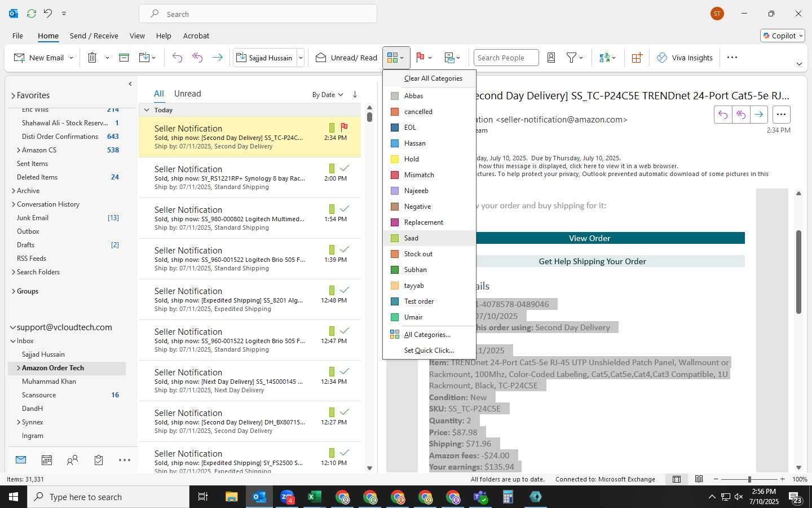Click the Rules quick step icon
The height and width of the screenshot is (508, 812).
click(x=449, y=58)
